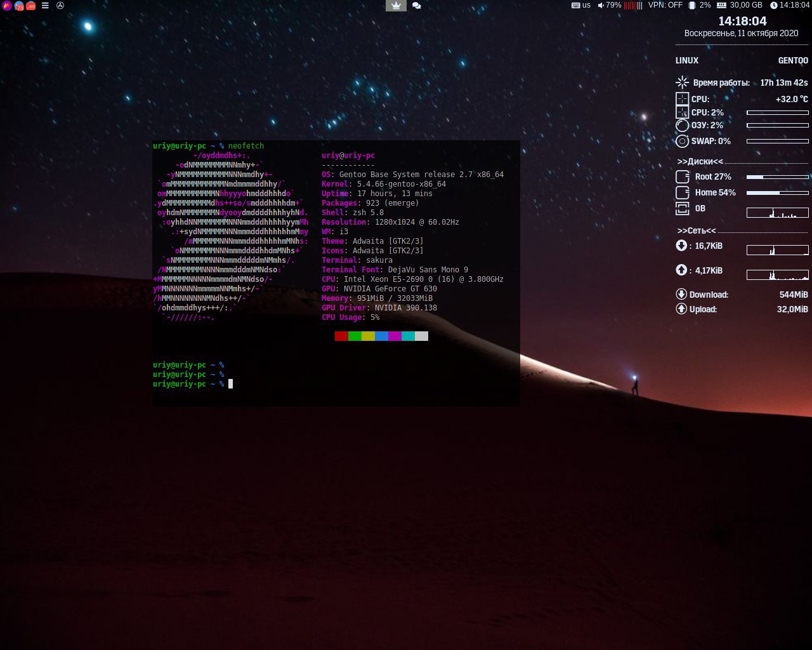Image resolution: width=812 pixels, height=650 pixels.
Task: Click the download speed arrow icon (16,7KiB)
Action: point(681,246)
